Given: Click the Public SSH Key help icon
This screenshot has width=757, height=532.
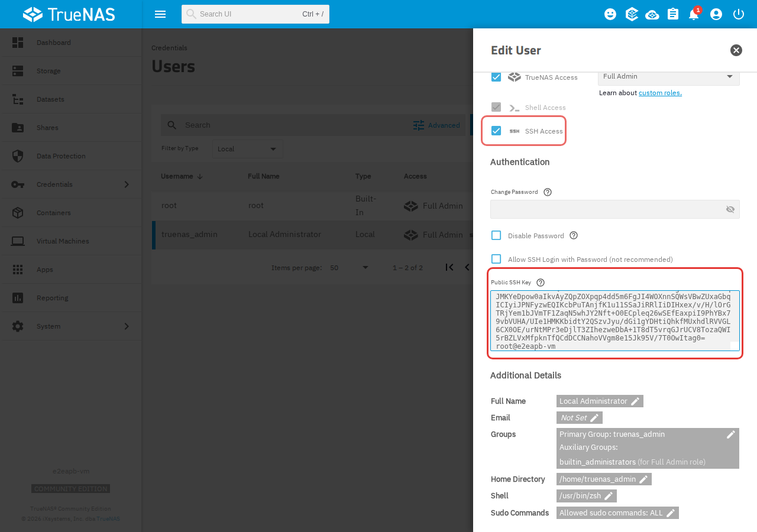Looking at the screenshot, I should [x=541, y=283].
